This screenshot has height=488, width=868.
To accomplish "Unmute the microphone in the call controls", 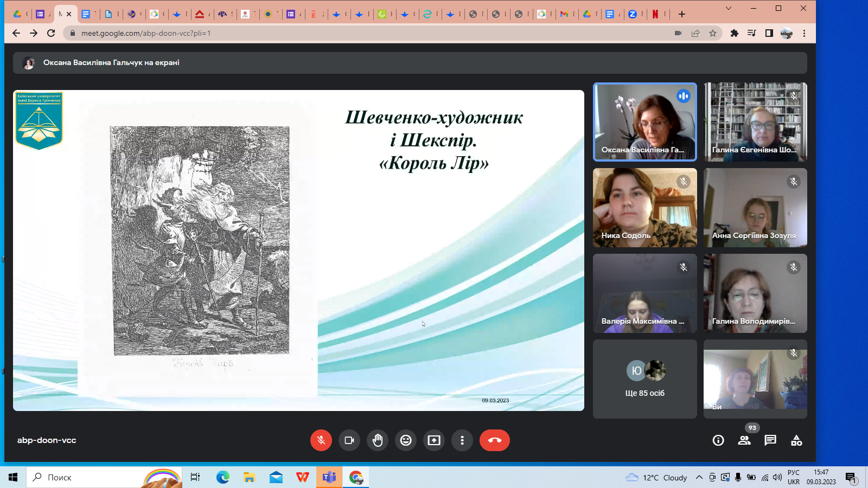I will 321,440.
